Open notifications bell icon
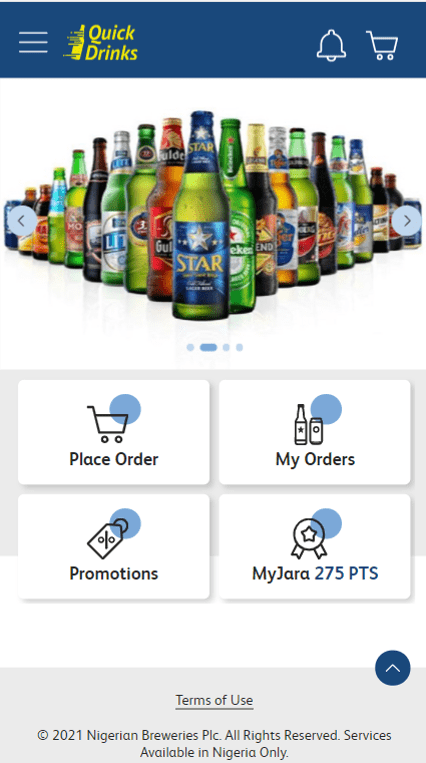The image size is (426, 763). [x=332, y=45]
